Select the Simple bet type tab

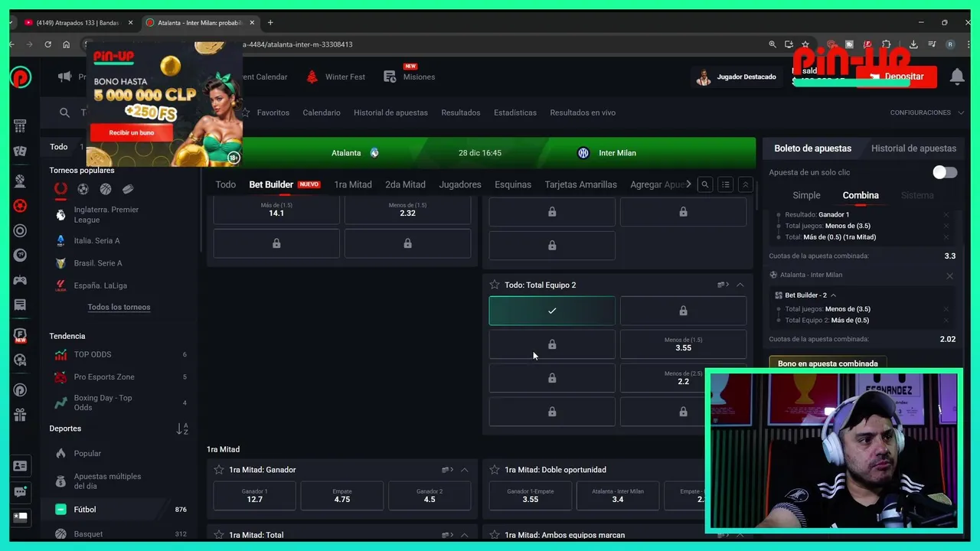tap(806, 195)
